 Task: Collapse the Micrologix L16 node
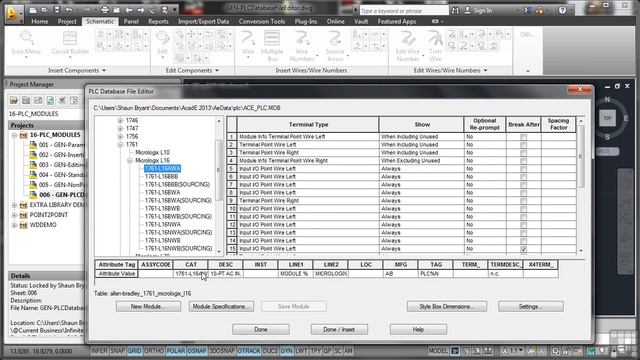click(130, 160)
